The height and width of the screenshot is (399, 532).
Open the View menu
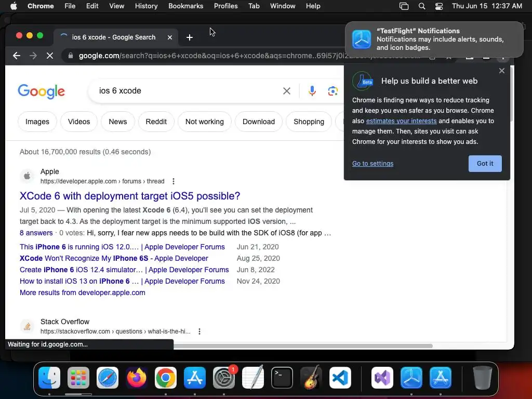tap(117, 6)
